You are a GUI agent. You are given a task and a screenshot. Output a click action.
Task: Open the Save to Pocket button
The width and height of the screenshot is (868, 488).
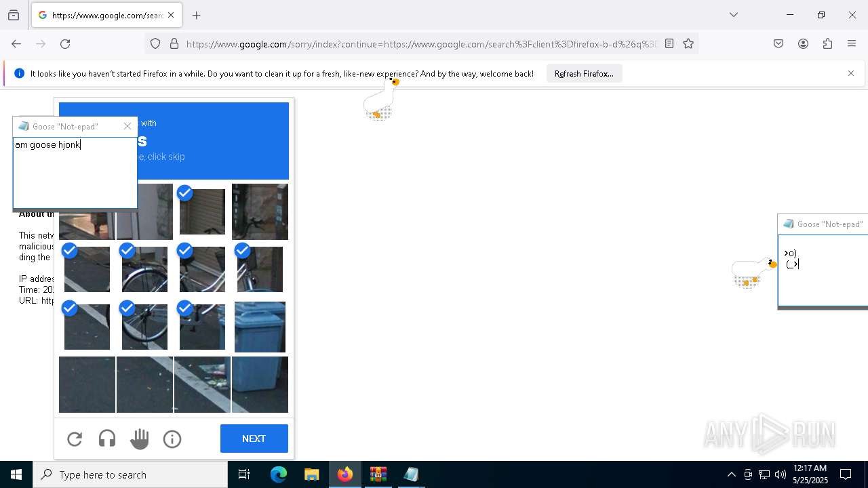tap(778, 43)
